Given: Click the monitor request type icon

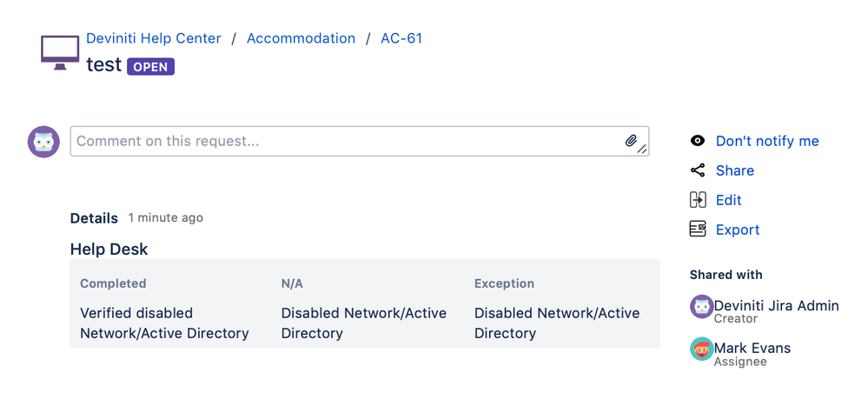Looking at the screenshot, I should (60, 51).
